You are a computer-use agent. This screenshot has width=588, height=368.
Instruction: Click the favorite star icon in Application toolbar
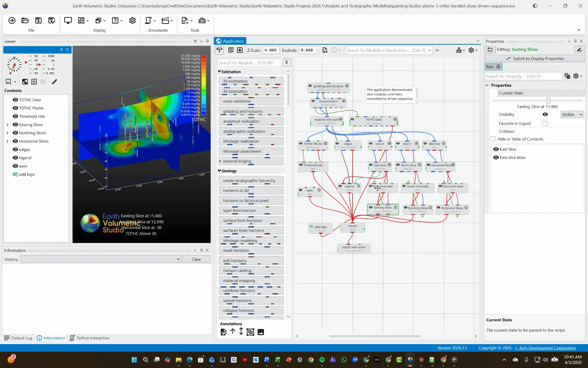[x=240, y=50]
